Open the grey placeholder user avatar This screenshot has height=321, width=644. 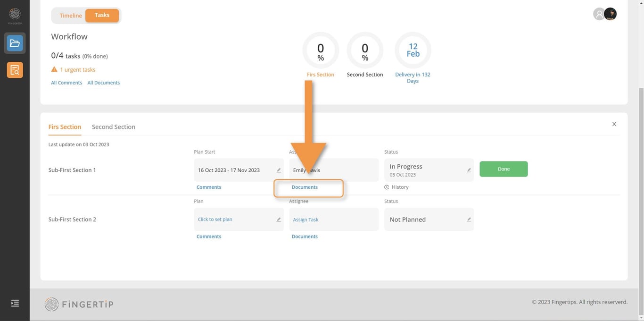(599, 14)
